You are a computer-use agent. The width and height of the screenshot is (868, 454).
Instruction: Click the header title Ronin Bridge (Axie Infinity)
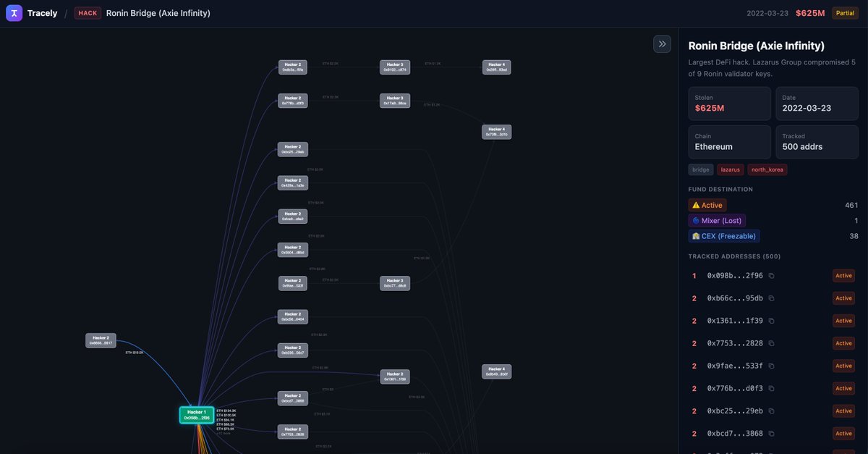coord(158,13)
